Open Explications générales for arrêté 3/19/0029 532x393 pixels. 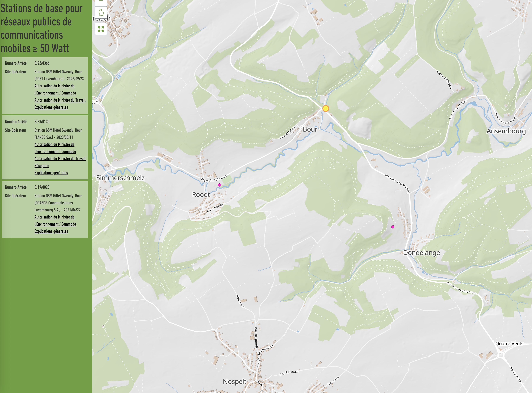(51, 231)
